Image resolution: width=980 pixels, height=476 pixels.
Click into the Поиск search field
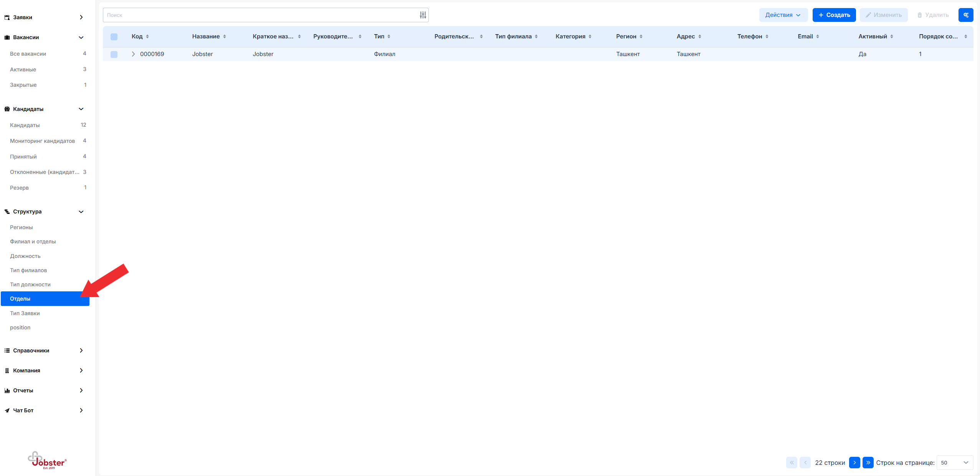261,15
